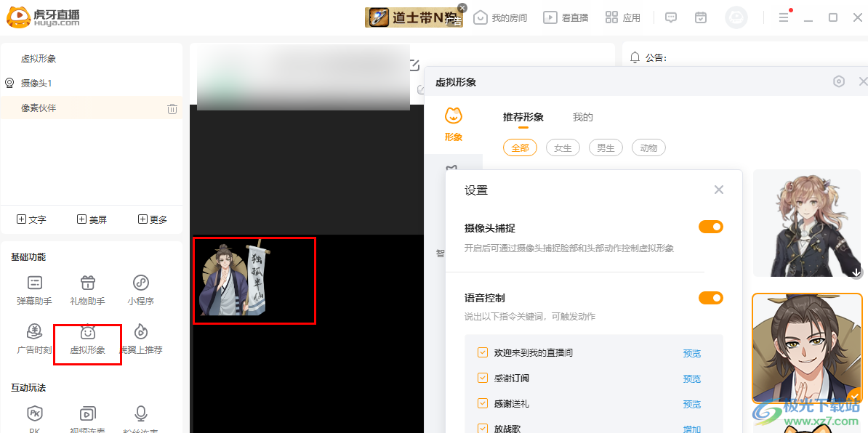The image size is (868, 433).
Task: Toggle the 摄像头捕捉 switch
Action: pos(711,227)
